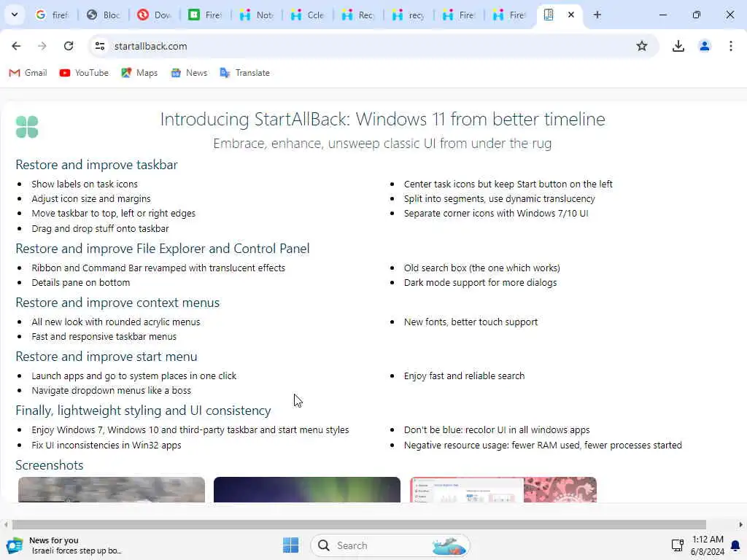
Task: Open the first gray screenshot thumbnail
Action: coord(112,489)
